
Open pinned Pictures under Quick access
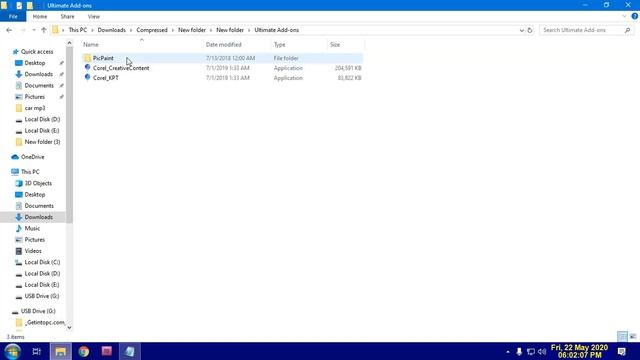(x=35, y=97)
